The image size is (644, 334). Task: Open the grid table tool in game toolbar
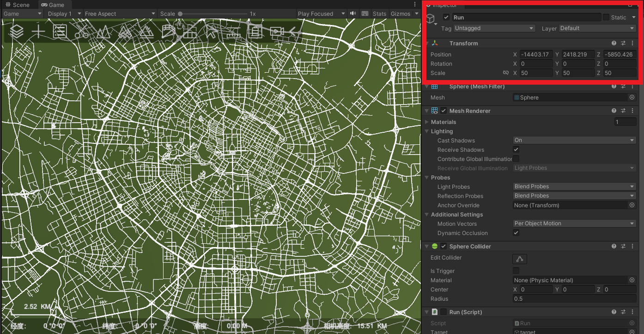pyautogui.click(x=190, y=31)
